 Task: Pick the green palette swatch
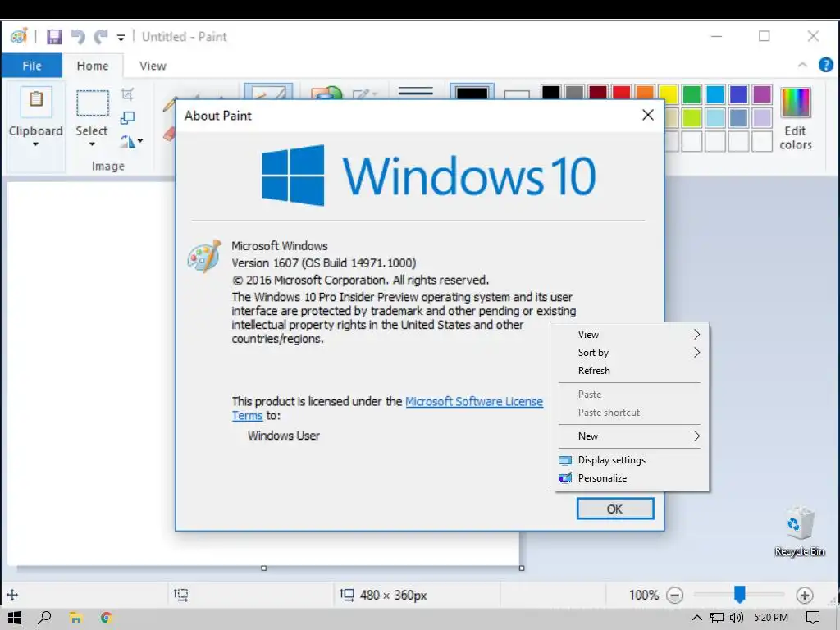coord(692,94)
